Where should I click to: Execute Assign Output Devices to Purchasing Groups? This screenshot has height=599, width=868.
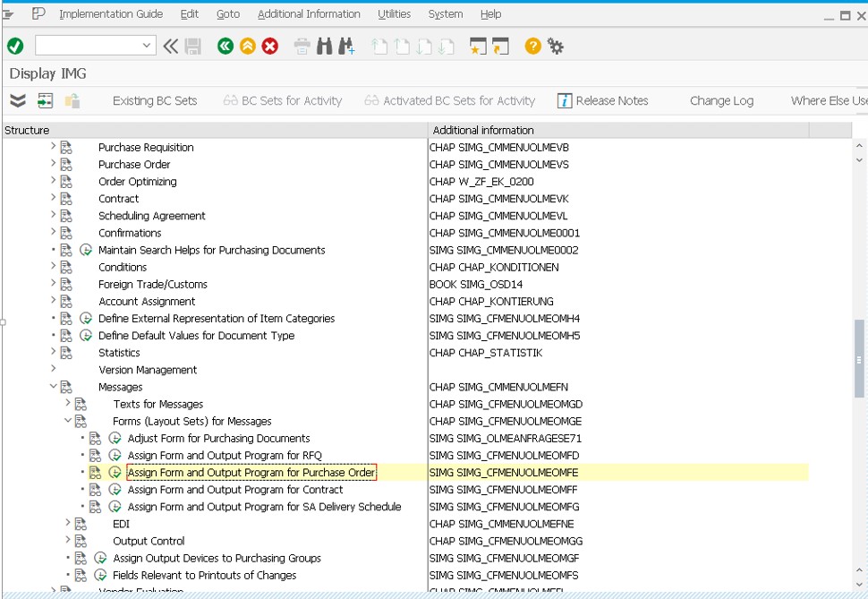click(x=100, y=558)
